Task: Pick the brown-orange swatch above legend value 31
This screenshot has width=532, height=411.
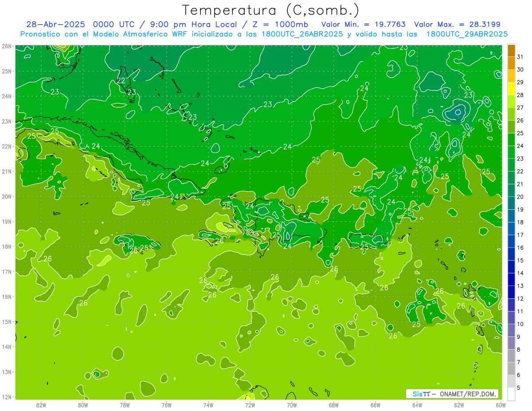Action: pos(511,51)
